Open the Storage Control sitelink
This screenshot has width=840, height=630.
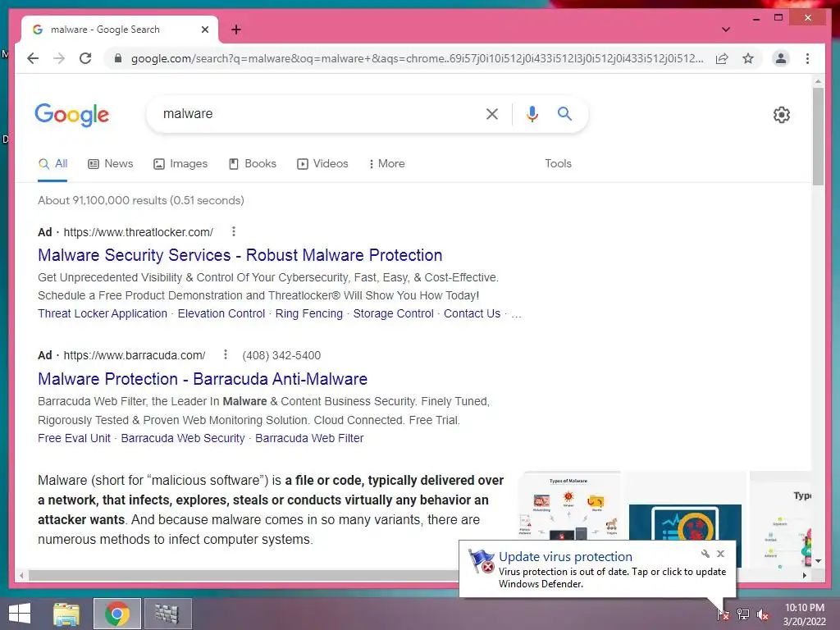click(x=393, y=313)
